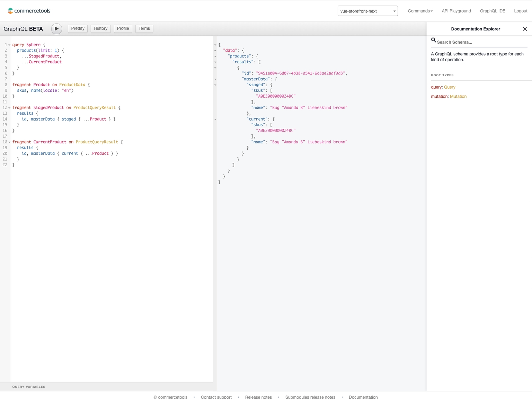Collapse StagedProduct fragment fold at line 12
532x399 pixels.
(x=9, y=108)
